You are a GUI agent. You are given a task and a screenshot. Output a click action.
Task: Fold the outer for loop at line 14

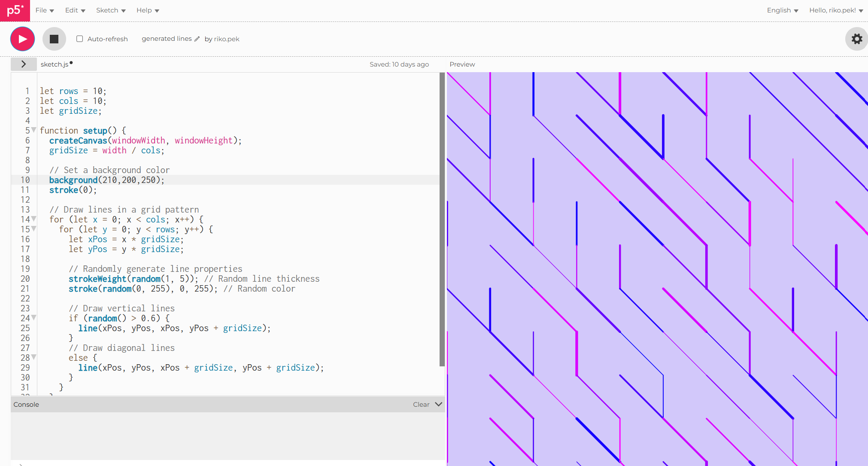pos(34,219)
